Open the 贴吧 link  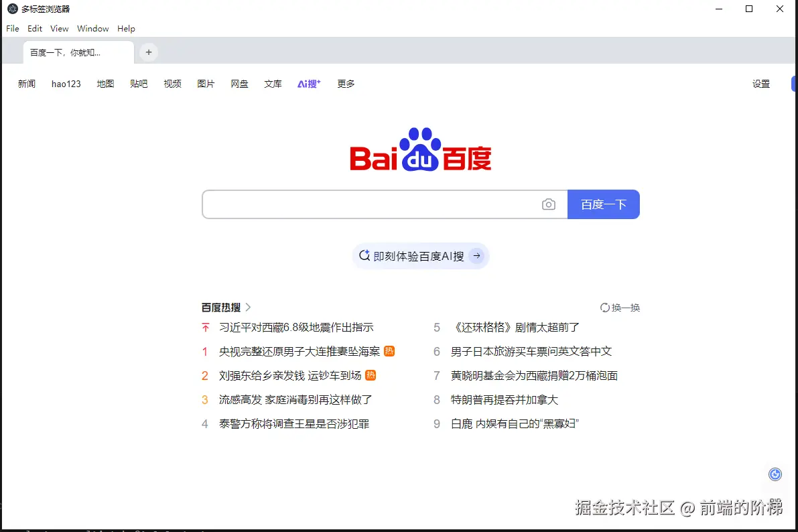[x=139, y=84]
